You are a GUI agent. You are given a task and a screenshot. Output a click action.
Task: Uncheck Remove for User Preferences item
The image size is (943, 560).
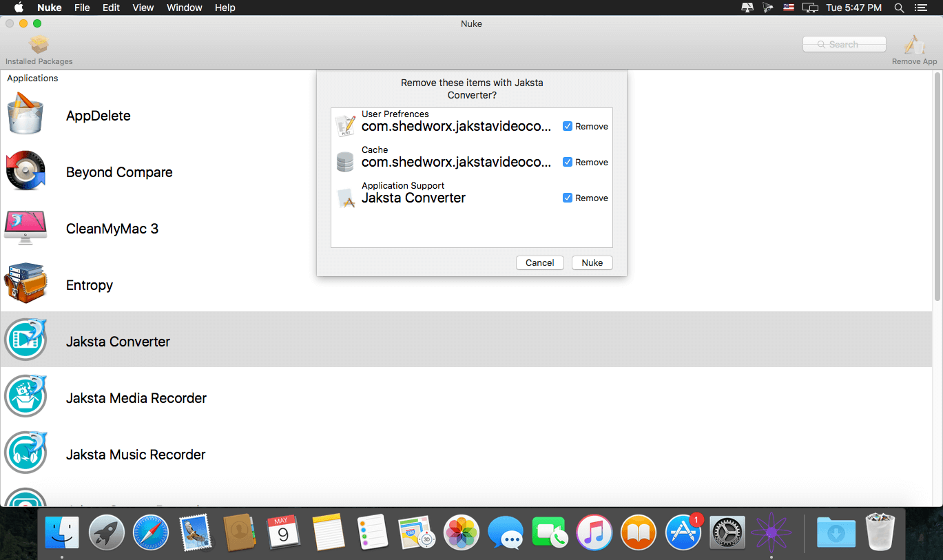(x=568, y=126)
